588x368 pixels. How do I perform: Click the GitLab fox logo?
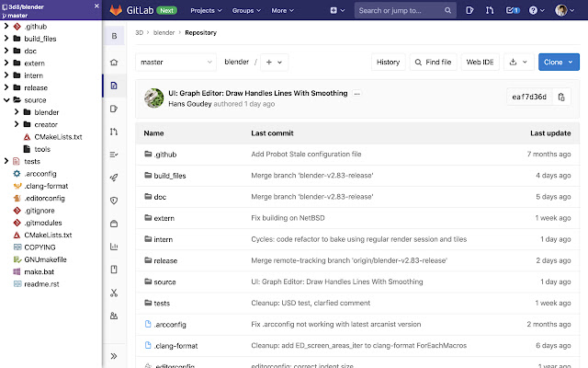click(x=116, y=10)
